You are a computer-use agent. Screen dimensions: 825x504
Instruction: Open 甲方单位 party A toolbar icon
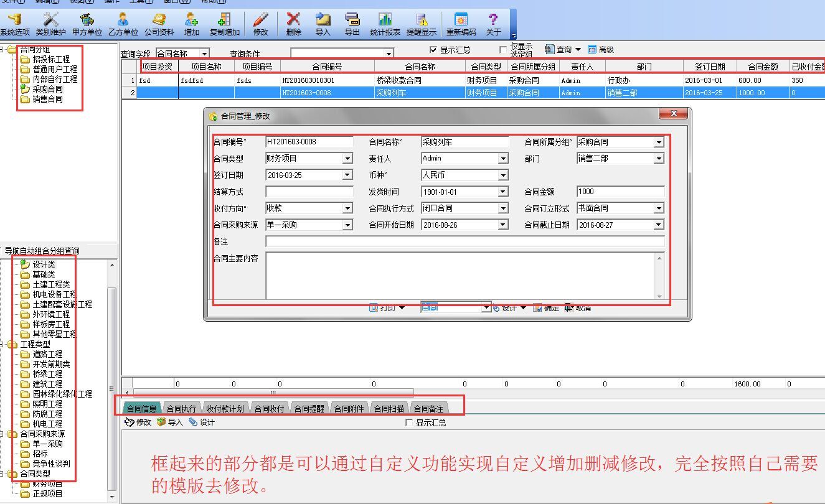(87, 24)
